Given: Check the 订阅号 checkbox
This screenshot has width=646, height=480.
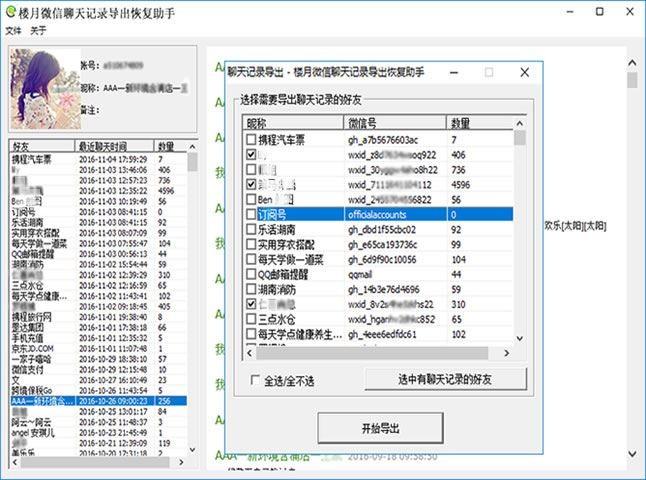Looking at the screenshot, I should [251, 214].
